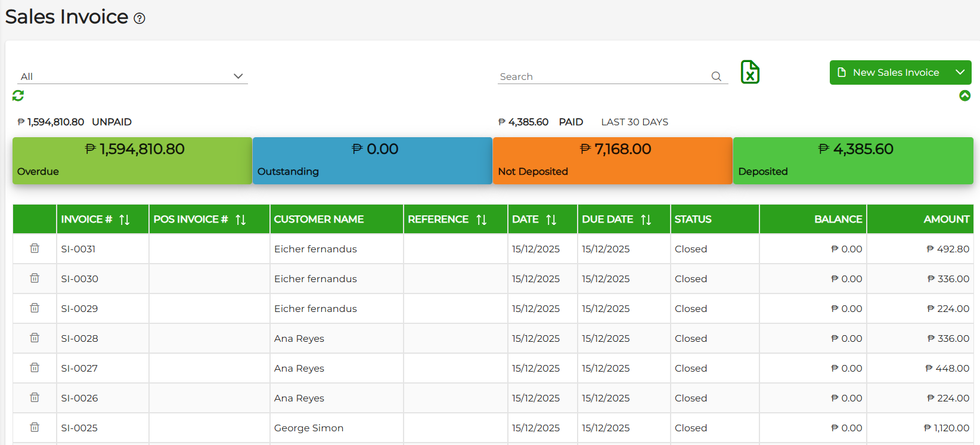This screenshot has height=445, width=980.
Task: Click the New Sales Invoice button
Action: click(888, 72)
